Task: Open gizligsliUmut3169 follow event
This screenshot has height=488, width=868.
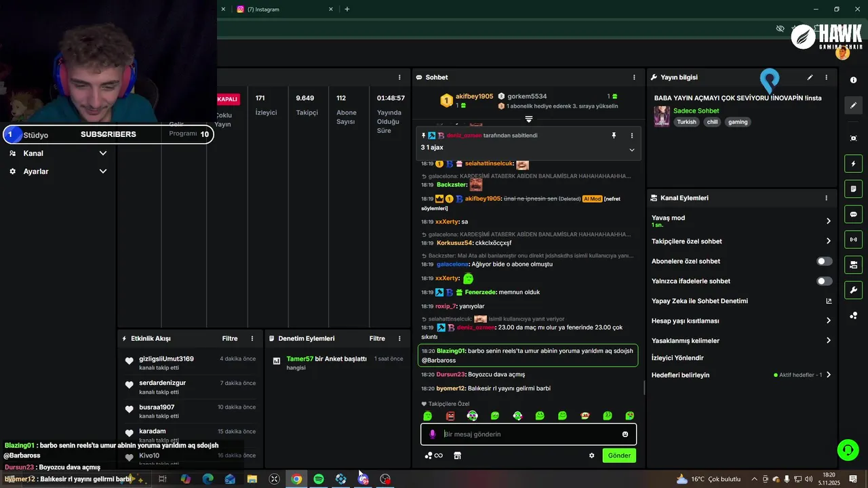Action: coord(190,363)
